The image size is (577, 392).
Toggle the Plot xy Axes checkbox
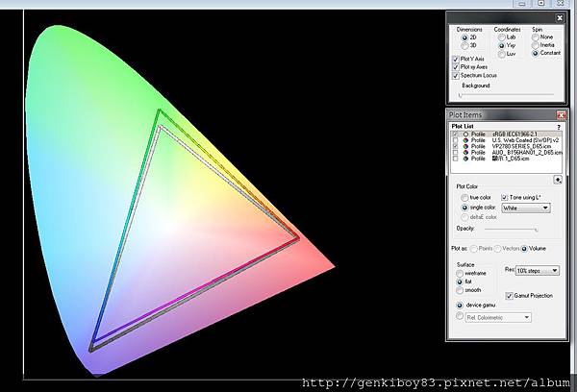pyautogui.click(x=456, y=67)
